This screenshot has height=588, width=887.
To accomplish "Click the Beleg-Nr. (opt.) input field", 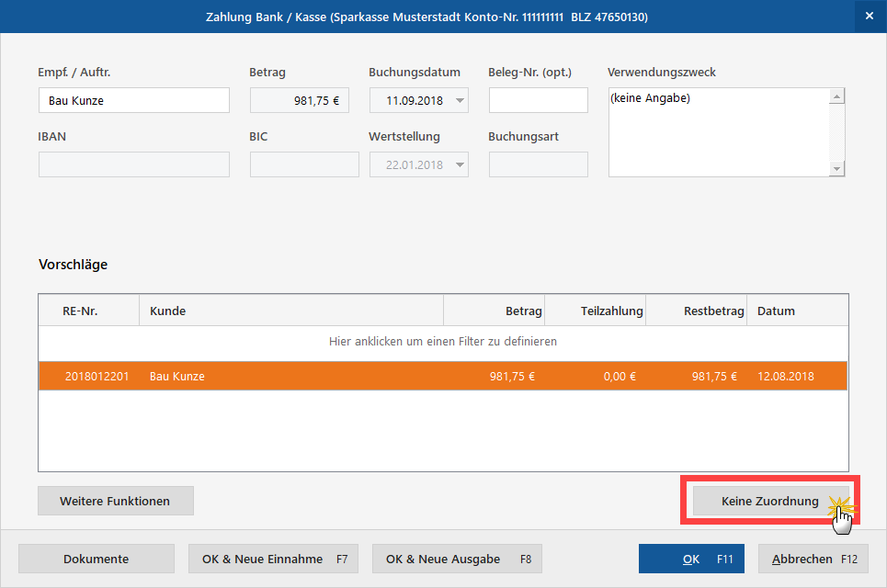I will [x=538, y=101].
